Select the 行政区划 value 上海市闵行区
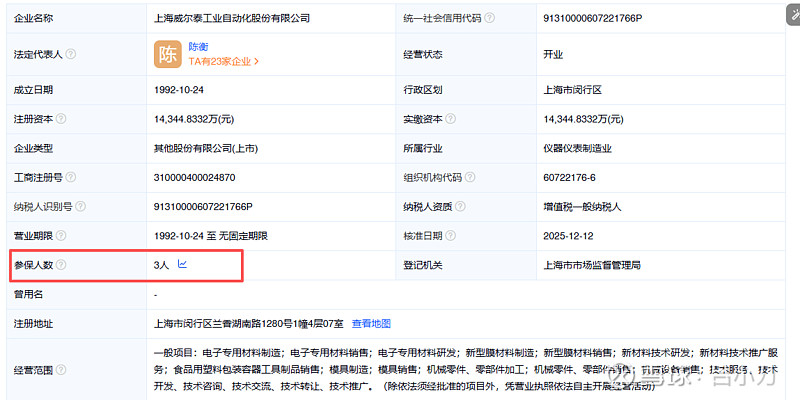The width and height of the screenshot is (800, 400). point(573,90)
